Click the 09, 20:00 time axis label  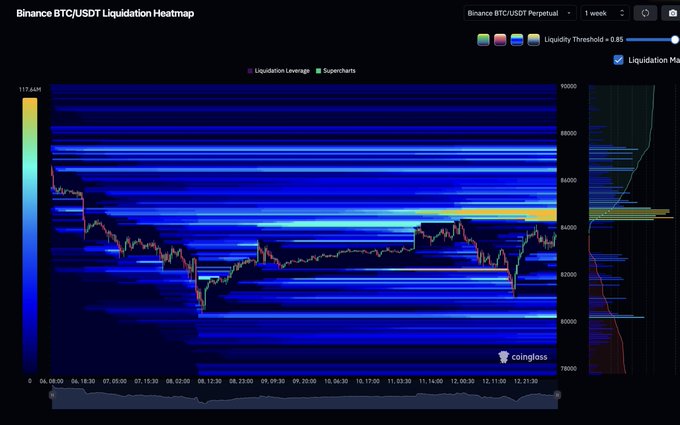(x=304, y=381)
